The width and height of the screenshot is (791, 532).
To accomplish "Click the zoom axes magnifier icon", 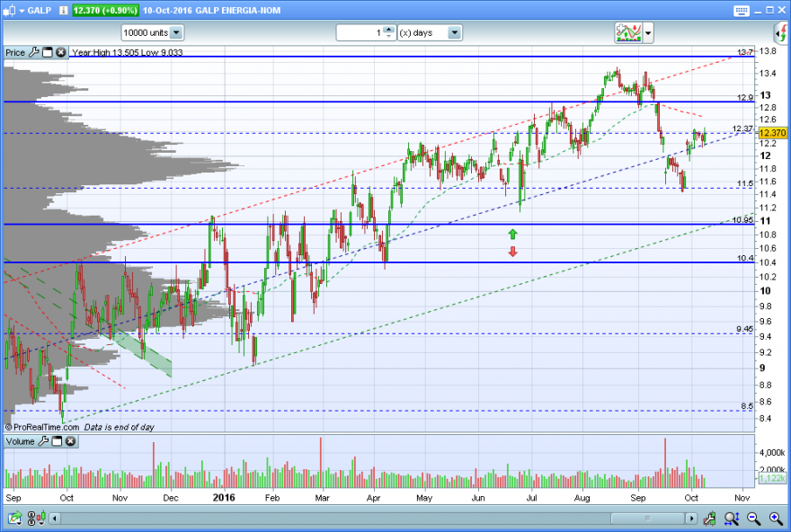I will pyautogui.click(x=732, y=518).
